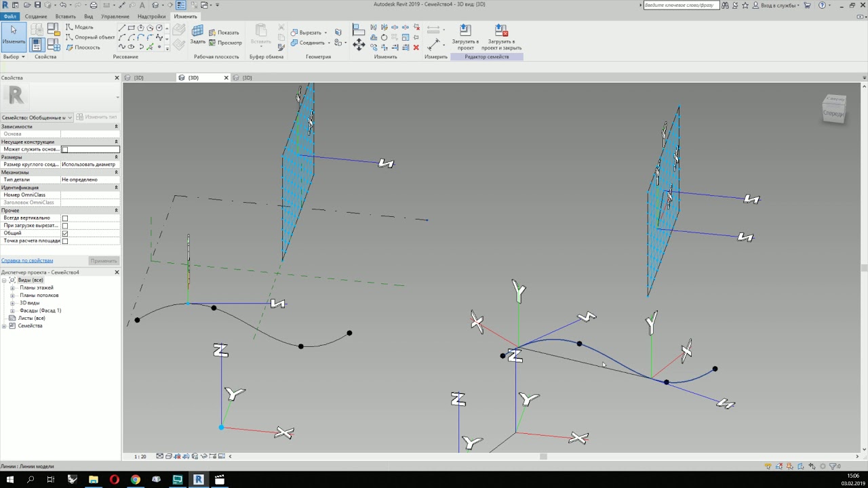
Task: Click the Save icon in quick access
Action: click(37, 5)
